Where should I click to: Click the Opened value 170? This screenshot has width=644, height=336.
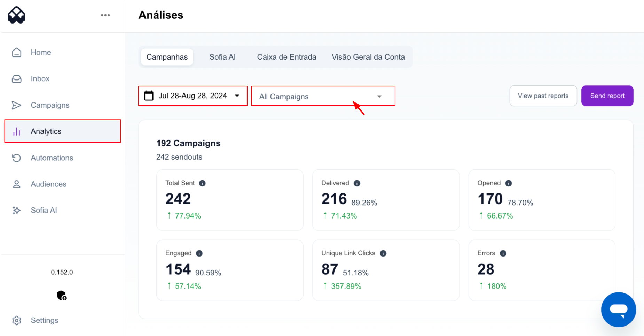(490, 199)
